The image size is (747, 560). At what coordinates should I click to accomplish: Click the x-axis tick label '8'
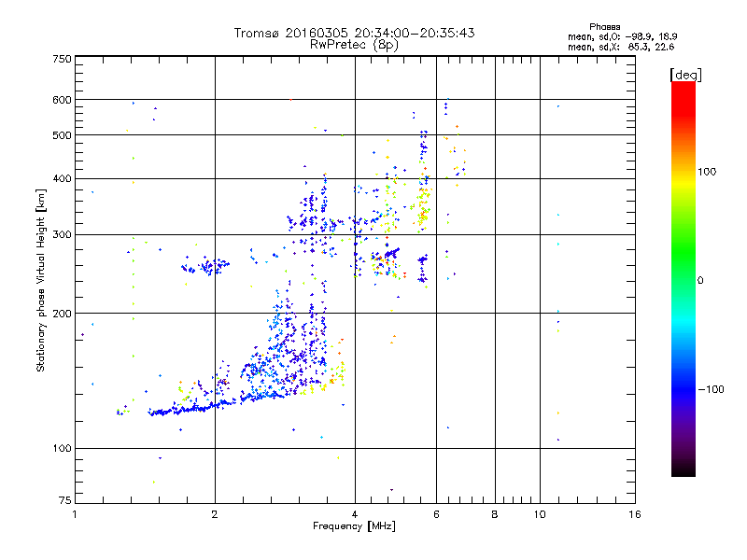(x=495, y=514)
